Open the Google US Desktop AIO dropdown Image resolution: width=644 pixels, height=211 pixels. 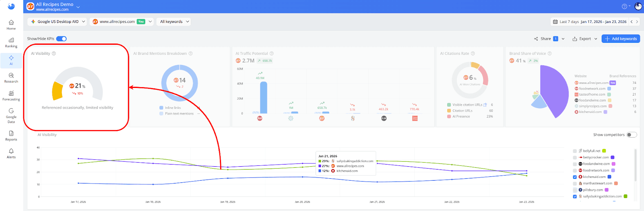click(57, 22)
